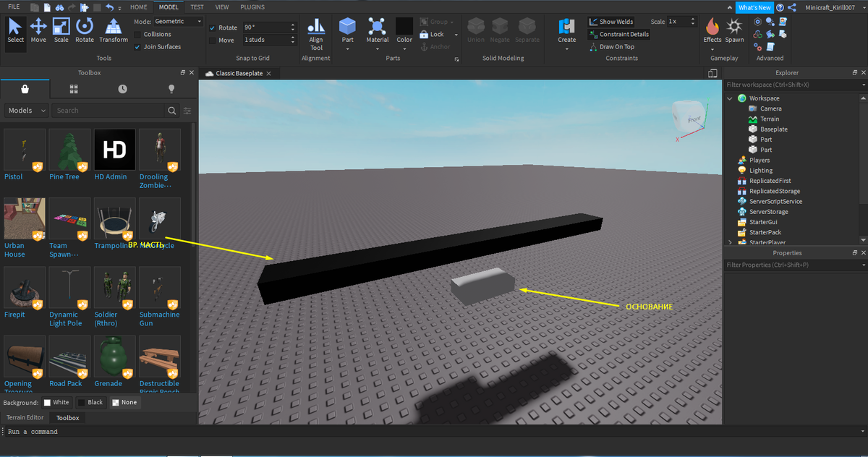Select None background option
The width and height of the screenshot is (868, 457).
tap(124, 402)
